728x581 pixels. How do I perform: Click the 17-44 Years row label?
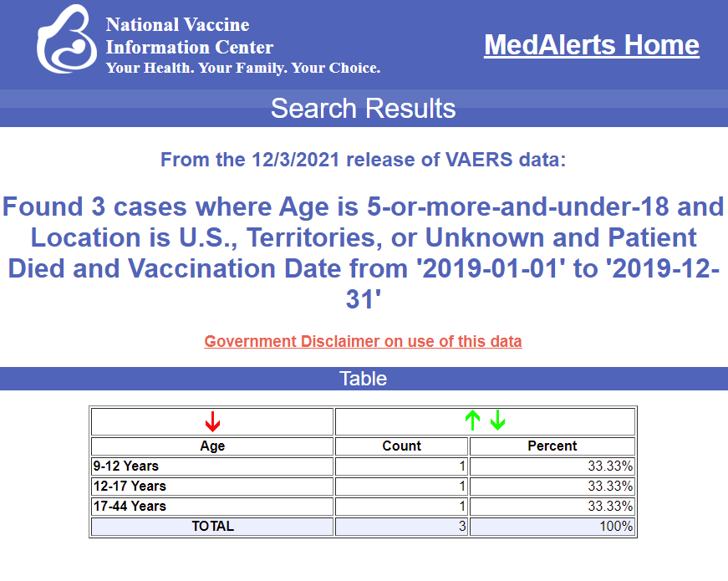point(130,506)
